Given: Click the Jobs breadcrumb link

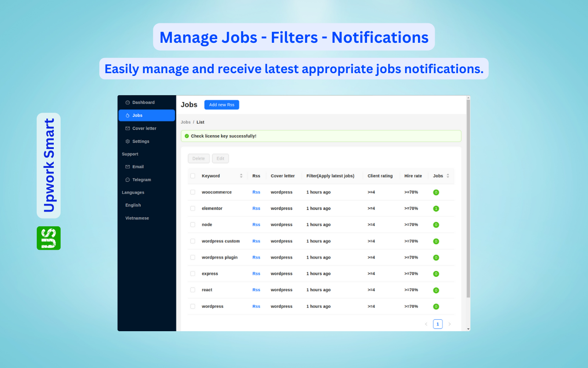Looking at the screenshot, I should pyautogui.click(x=186, y=122).
